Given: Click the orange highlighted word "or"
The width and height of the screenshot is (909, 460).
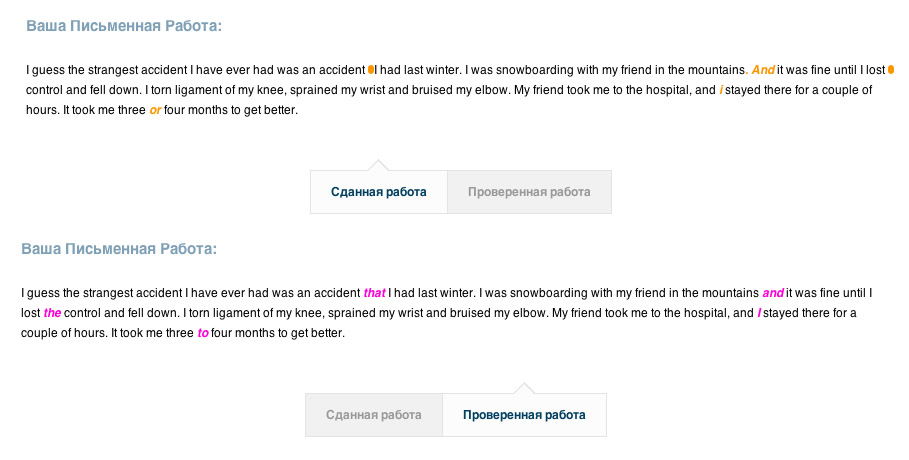Looking at the screenshot, I should tap(155, 110).
